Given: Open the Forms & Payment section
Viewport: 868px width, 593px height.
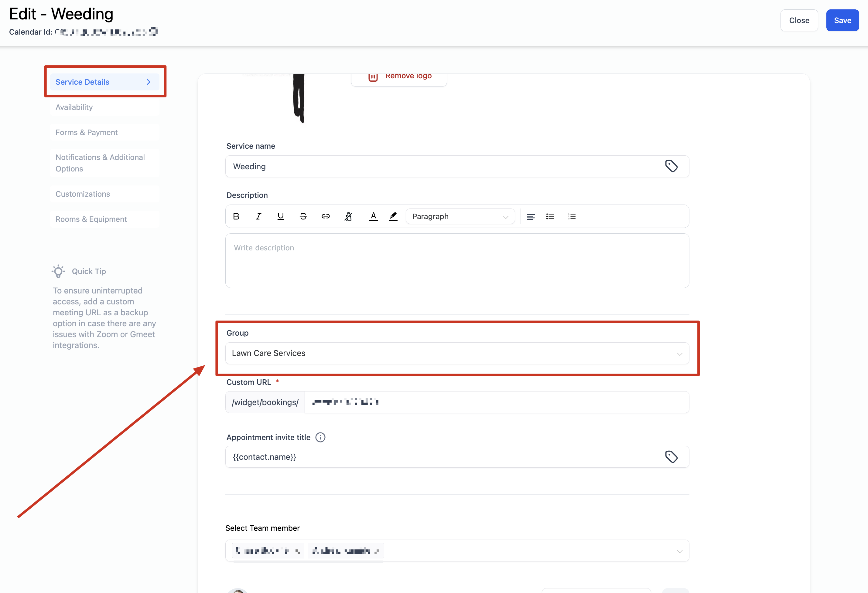Looking at the screenshot, I should point(87,133).
